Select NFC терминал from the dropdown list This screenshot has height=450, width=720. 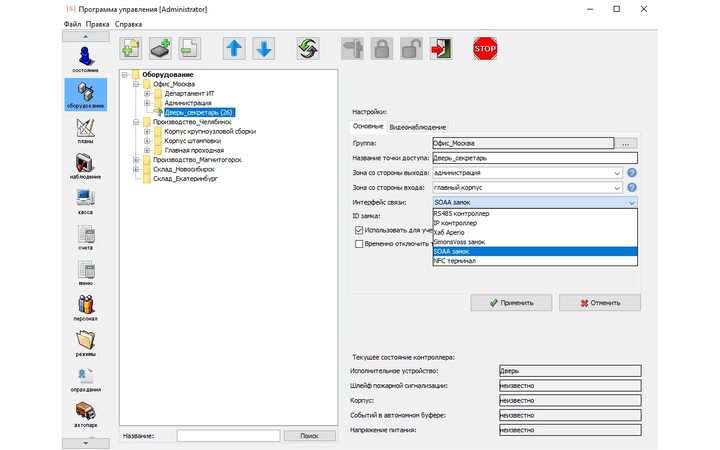click(x=454, y=261)
